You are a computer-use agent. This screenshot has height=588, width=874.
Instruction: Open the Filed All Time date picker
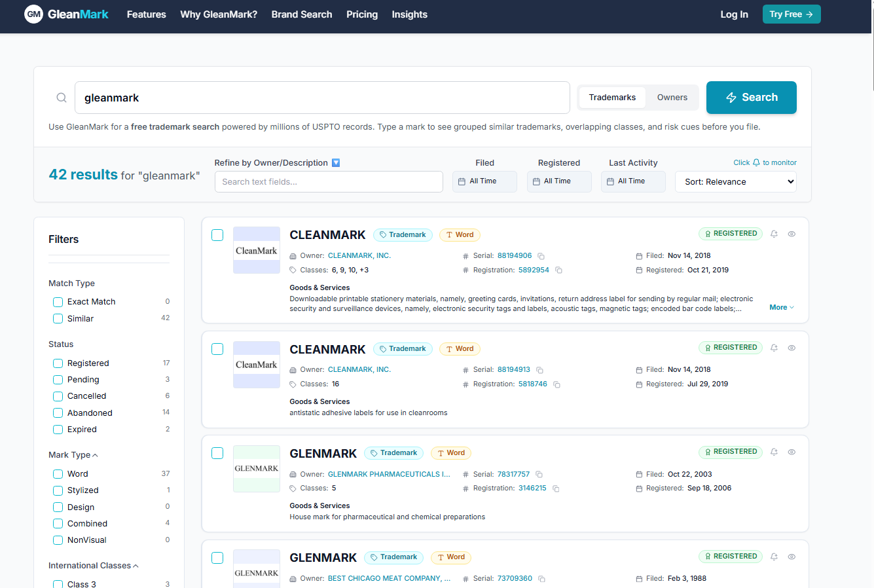(484, 181)
